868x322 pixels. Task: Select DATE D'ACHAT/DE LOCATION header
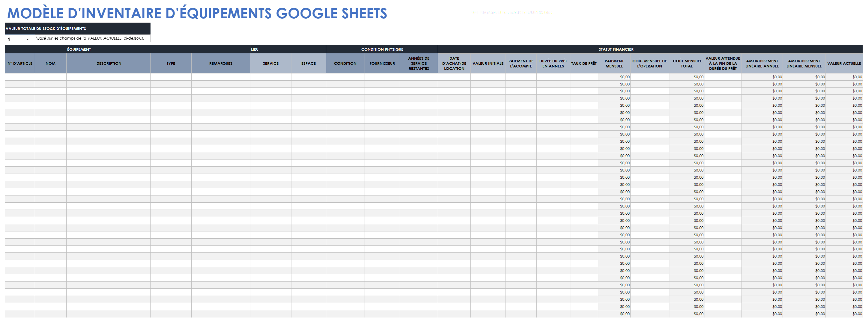[x=454, y=63]
